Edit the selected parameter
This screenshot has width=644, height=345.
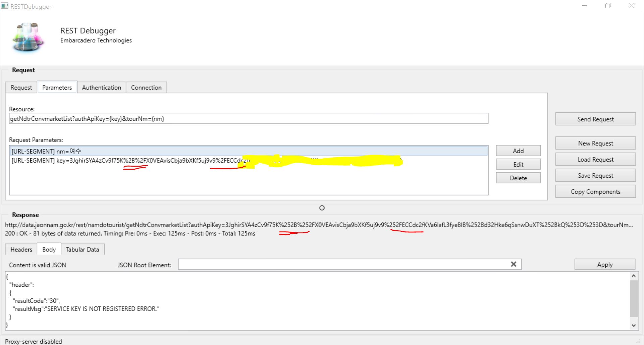518,165
